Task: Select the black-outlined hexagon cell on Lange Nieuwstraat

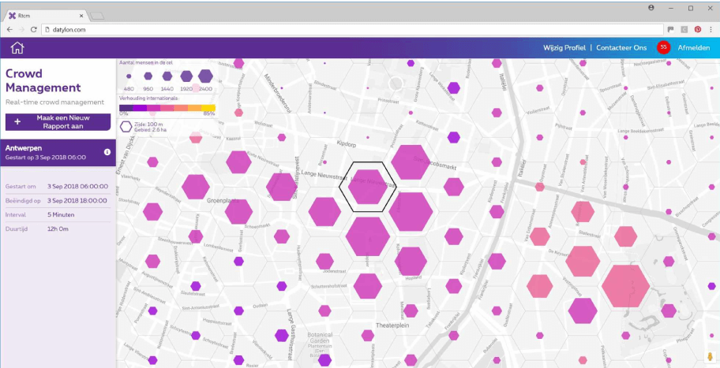Action: pos(367,187)
